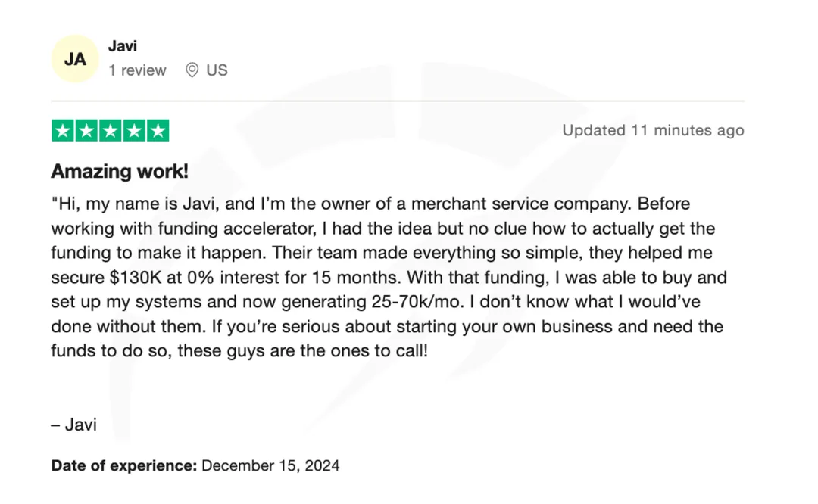Click the US country label
This screenshot has height=504, width=818.
click(217, 70)
